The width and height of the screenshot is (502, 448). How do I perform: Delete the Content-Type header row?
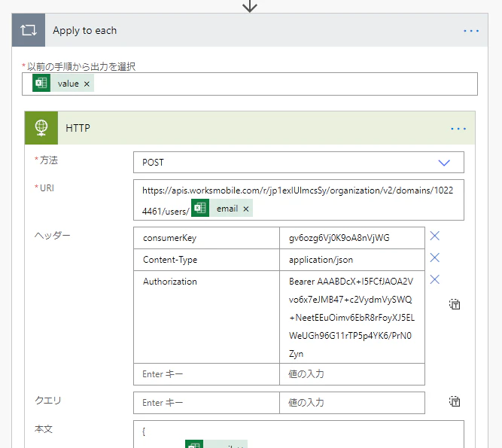coord(434,258)
